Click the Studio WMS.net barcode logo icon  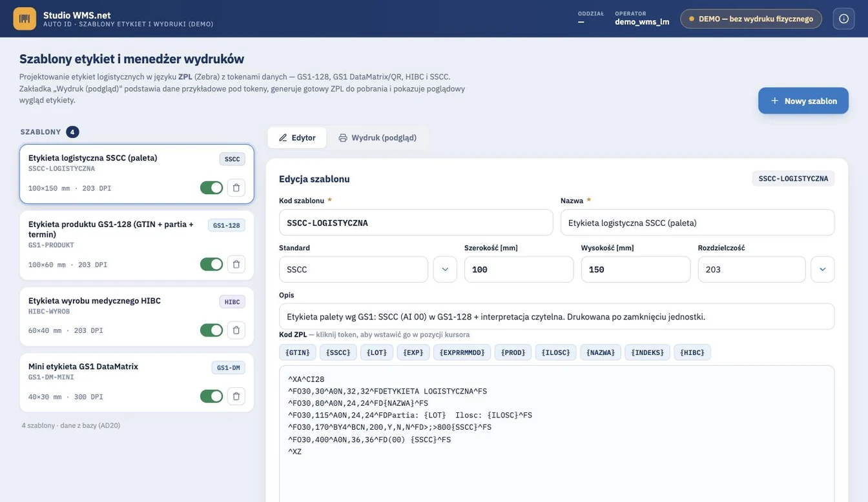(25, 19)
